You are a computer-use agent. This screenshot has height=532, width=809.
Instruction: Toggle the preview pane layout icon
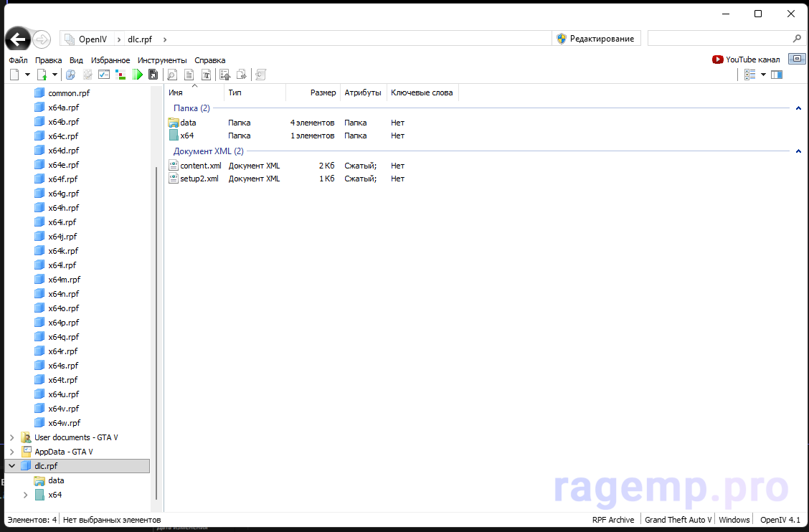(x=777, y=75)
